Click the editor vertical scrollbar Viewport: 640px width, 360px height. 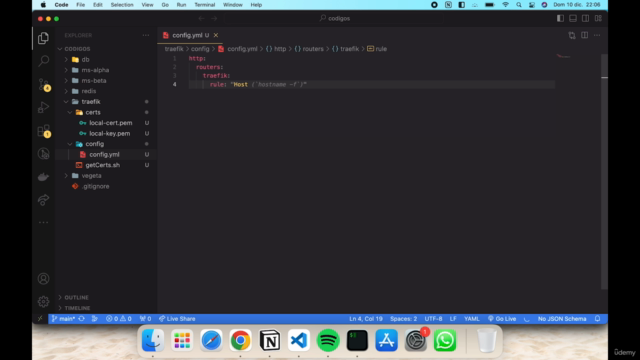(604, 171)
